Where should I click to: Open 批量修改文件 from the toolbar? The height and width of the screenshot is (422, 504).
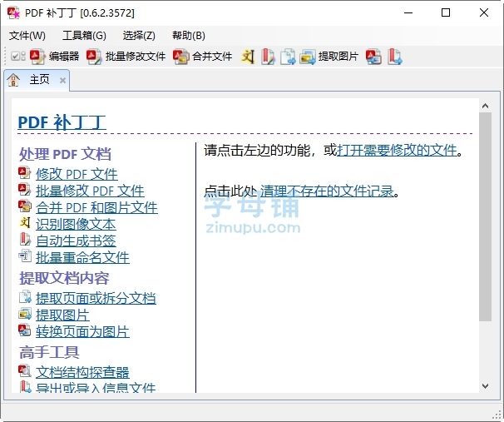pos(126,57)
